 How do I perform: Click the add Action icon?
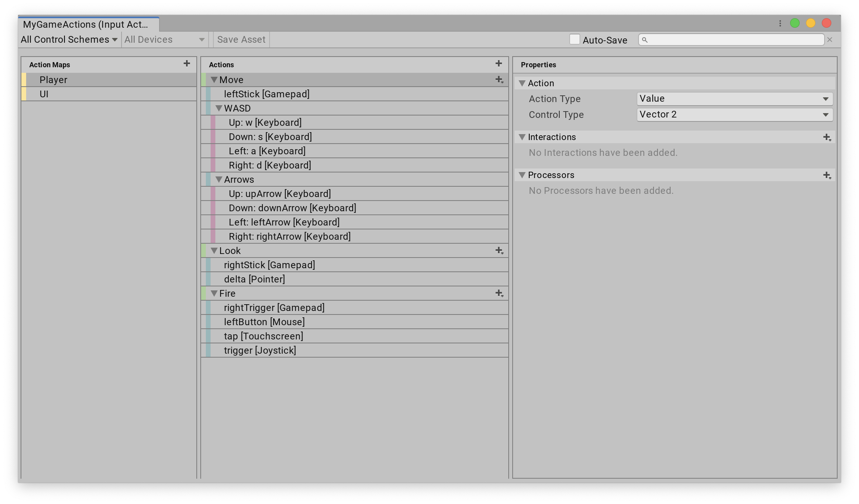click(498, 64)
